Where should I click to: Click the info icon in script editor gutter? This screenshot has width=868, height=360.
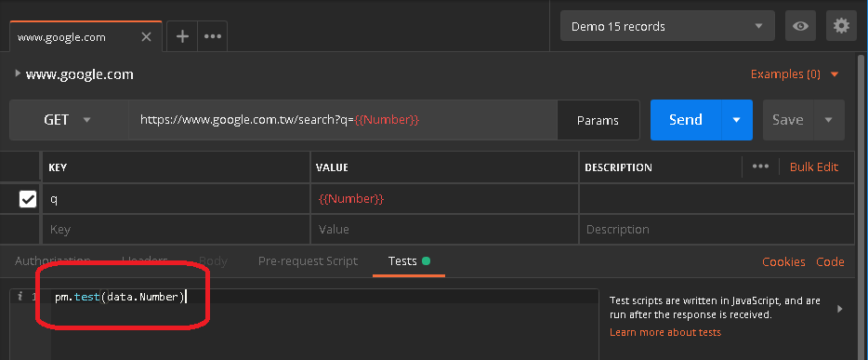tap(20, 297)
